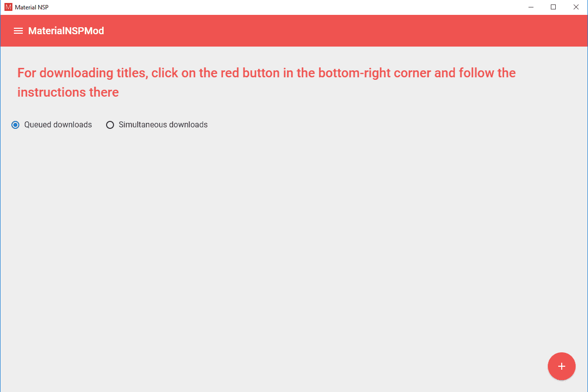Click the "Queued downloads" label text
This screenshot has width=588, height=392.
pyautogui.click(x=58, y=125)
